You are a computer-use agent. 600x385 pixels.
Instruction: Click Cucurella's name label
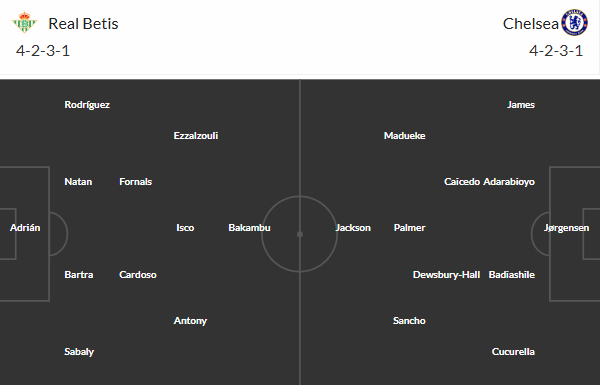pyautogui.click(x=513, y=351)
